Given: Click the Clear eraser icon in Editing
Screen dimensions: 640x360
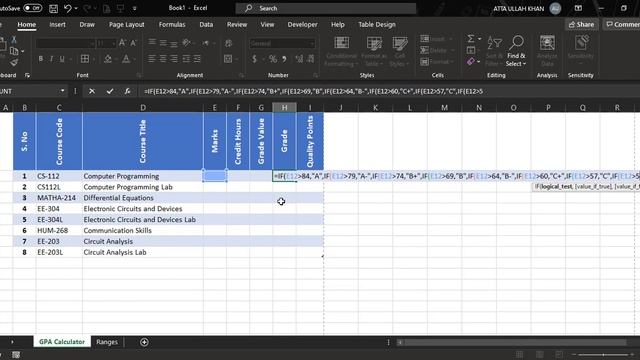Looking at the screenshot, I should click(x=471, y=62).
